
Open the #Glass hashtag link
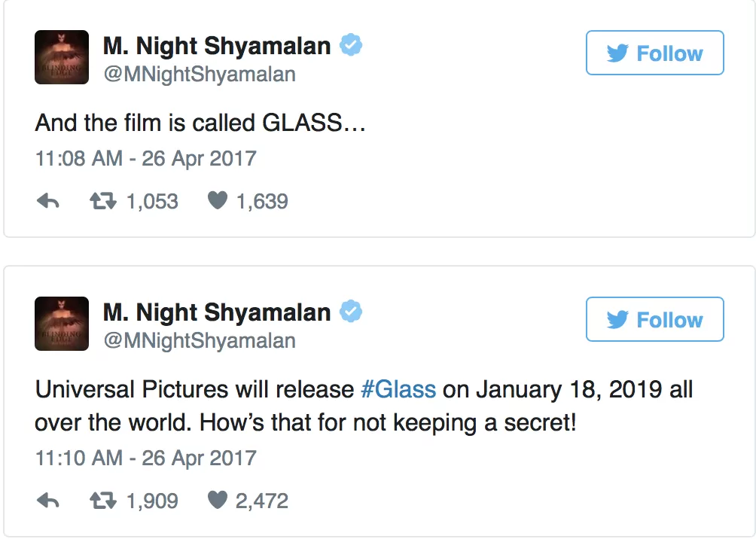pyautogui.click(x=398, y=389)
